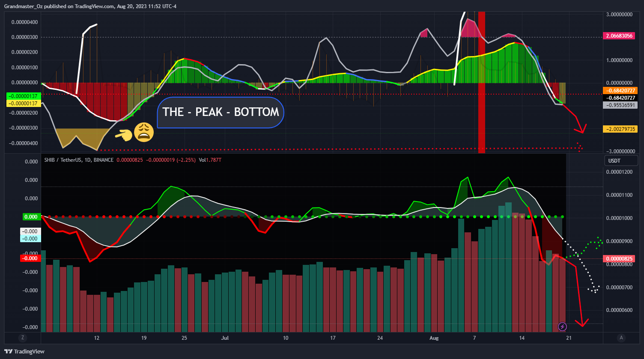This screenshot has height=359, width=644.
Task: Open the USDT currency dropdown
Action: (x=620, y=161)
